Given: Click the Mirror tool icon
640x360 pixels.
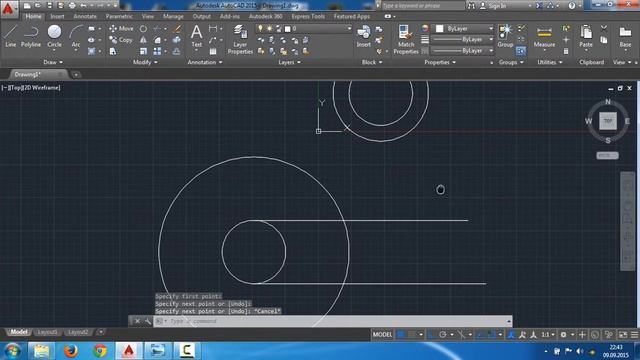Looking at the screenshot, I should pyautogui.click(x=143, y=40).
